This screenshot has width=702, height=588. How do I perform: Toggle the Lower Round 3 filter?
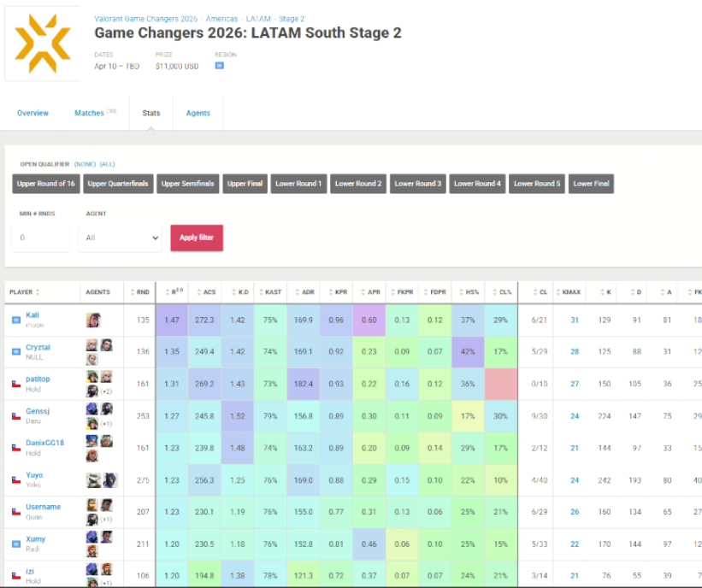418,184
